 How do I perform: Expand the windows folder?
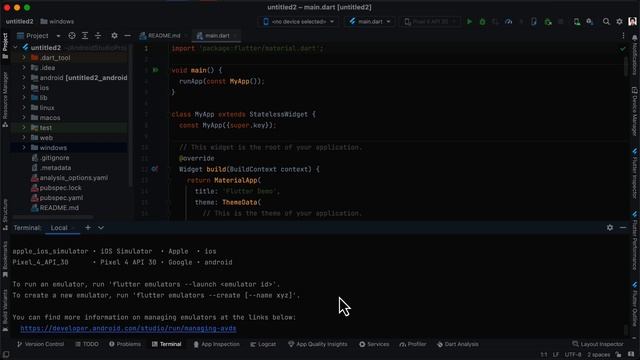24,147
